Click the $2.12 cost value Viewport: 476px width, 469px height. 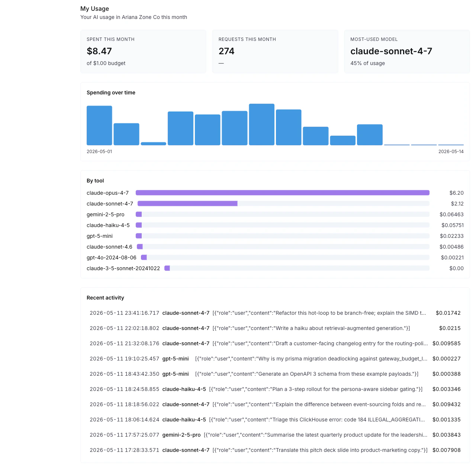pos(457,204)
